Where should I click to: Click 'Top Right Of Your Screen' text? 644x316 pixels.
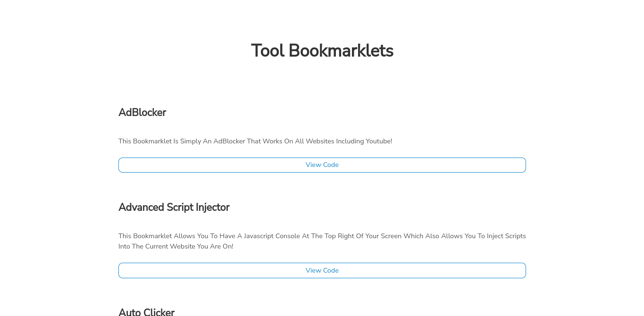click(362, 236)
